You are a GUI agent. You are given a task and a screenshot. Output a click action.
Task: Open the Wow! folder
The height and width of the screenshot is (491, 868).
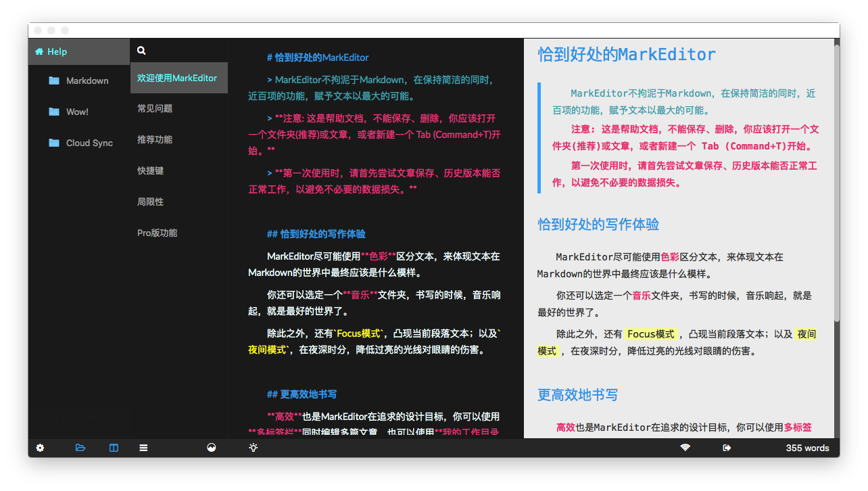[x=79, y=112]
